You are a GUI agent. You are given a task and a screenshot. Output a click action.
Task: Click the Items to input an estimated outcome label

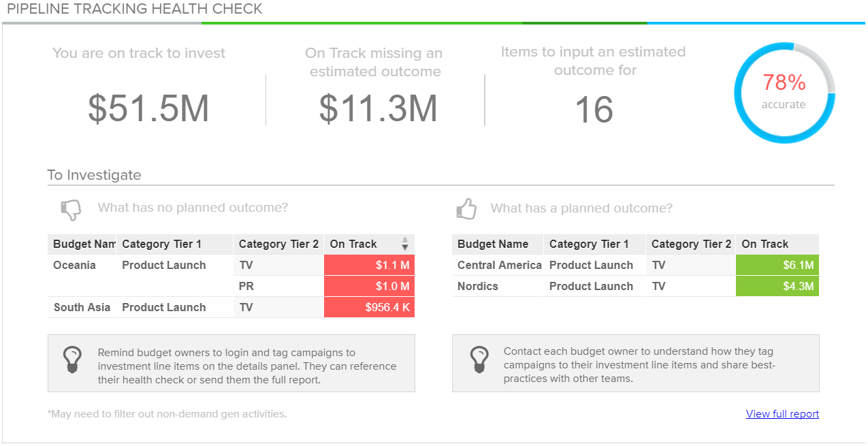[594, 61]
